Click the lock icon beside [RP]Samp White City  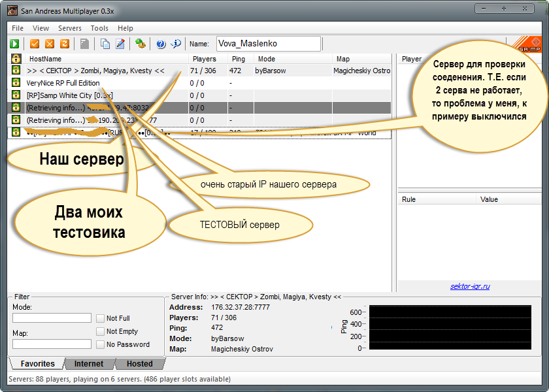[x=16, y=95]
